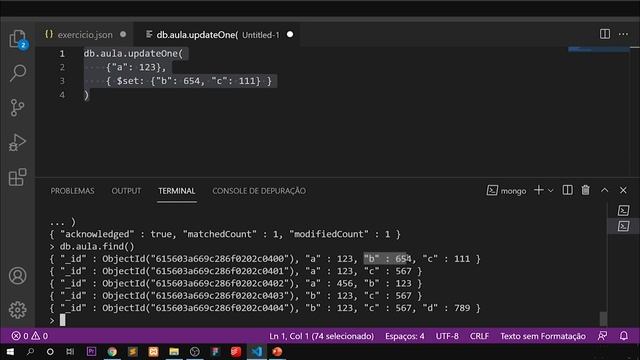
Task: Maximize the panel with the chevron up
Action: tap(604, 190)
